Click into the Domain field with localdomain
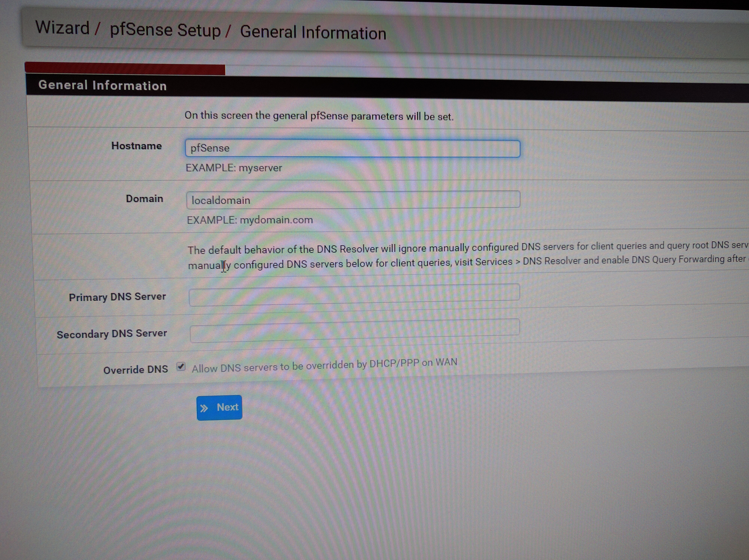The image size is (749, 560). (353, 200)
